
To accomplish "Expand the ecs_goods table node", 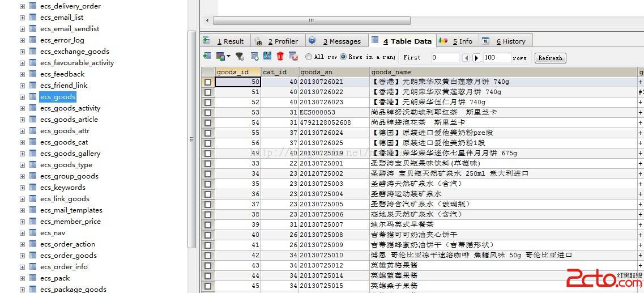I will pos(22,97).
